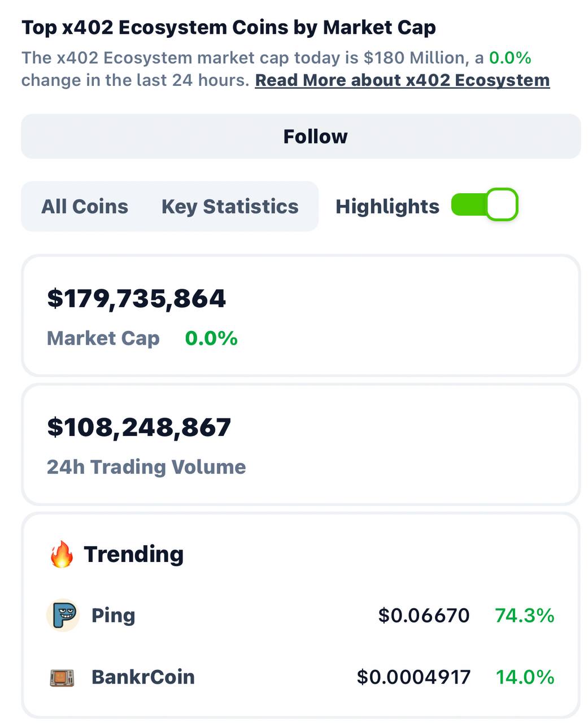Image resolution: width=588 pixels, height=723 pixels.
Task: Click BankrCoin's 14.0% change value
Action: pos(525,677)
